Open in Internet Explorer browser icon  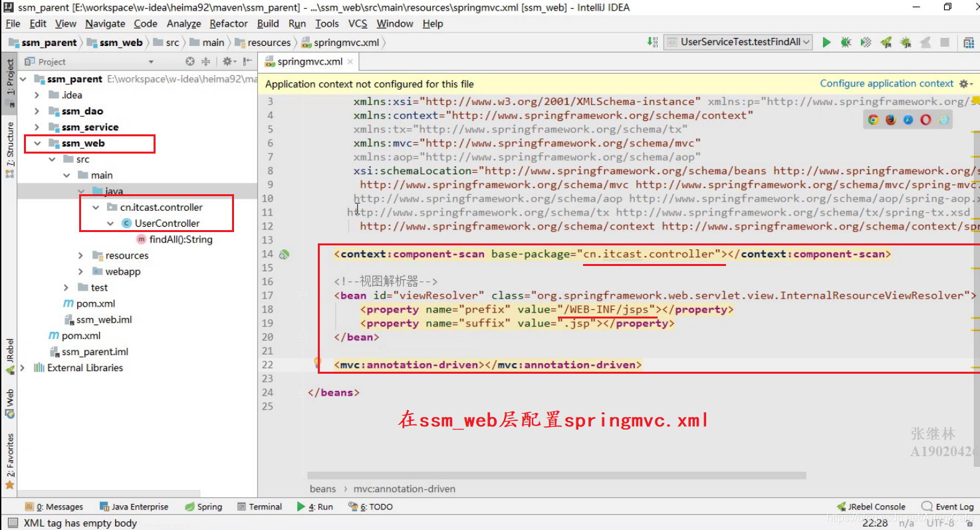pyautogui.click(x=943, y=120)
